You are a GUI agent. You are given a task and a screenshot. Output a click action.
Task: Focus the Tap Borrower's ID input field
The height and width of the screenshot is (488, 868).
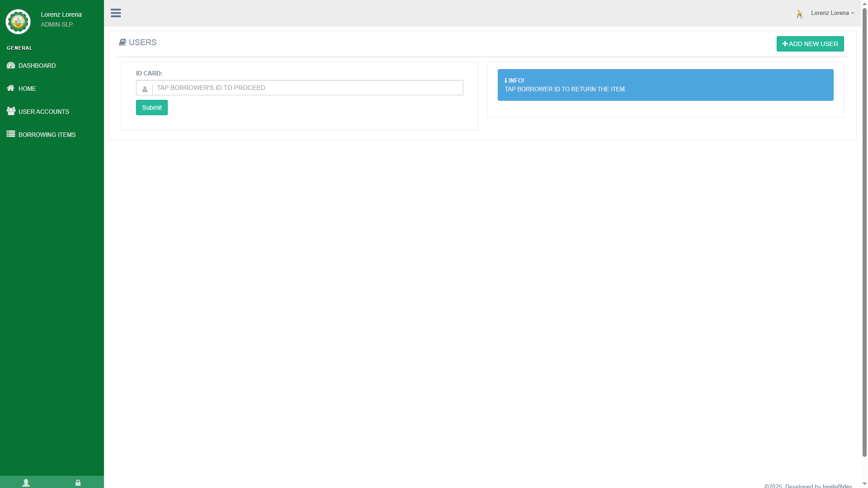pyautogui.click(x=307, y=88)
